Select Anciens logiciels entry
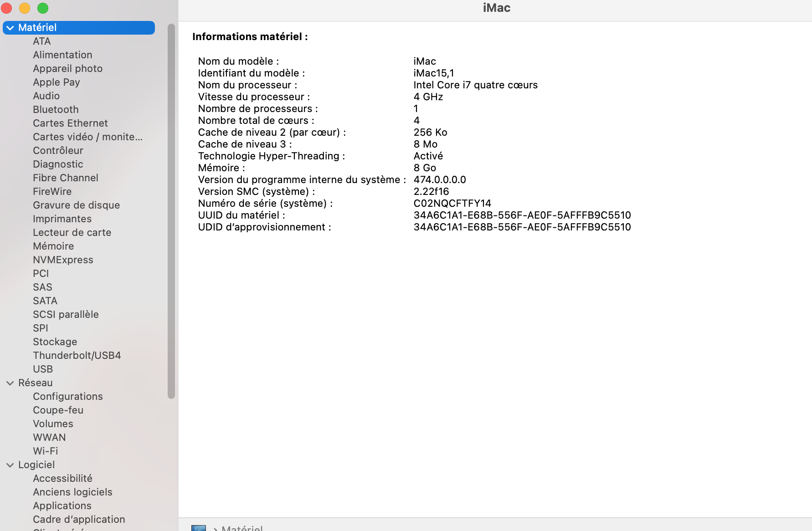Screen dimensions: 812x531 tap(72, 492)
